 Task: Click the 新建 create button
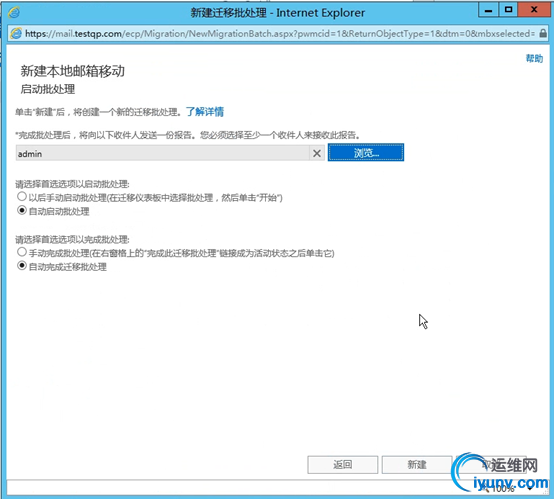pos(417,464)
